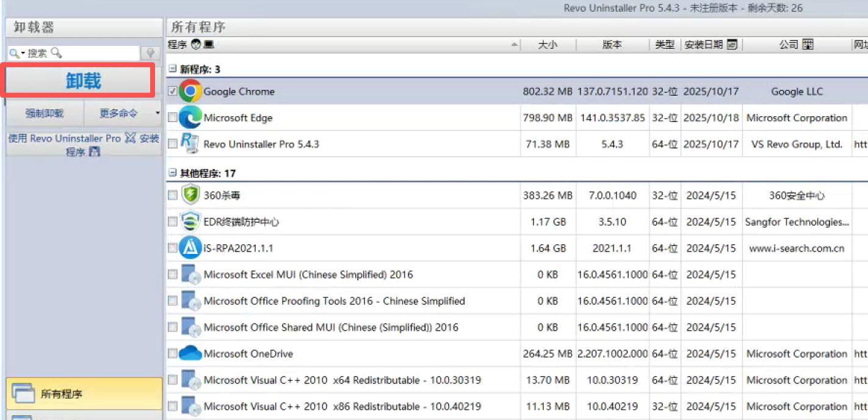Click the EDR终端防护中心 app icon
This screenshot has width=868, height=420.
click(x=190, y=222)
